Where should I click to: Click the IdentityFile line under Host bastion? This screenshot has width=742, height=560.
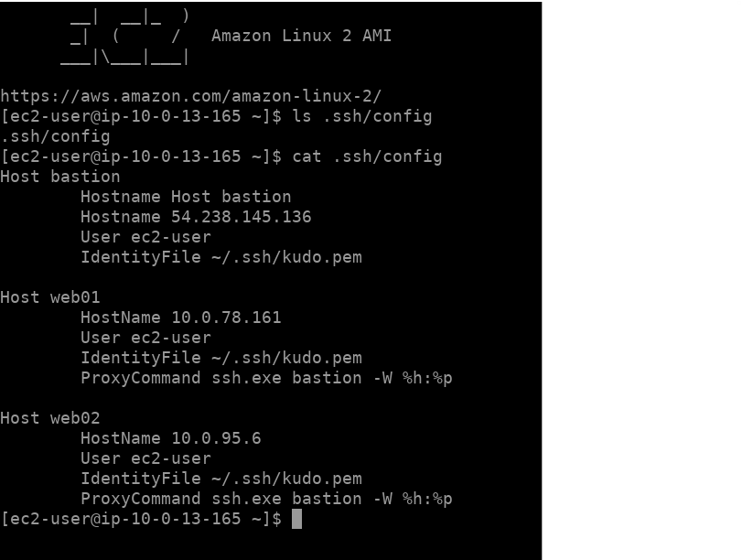[x=220, y=257]
